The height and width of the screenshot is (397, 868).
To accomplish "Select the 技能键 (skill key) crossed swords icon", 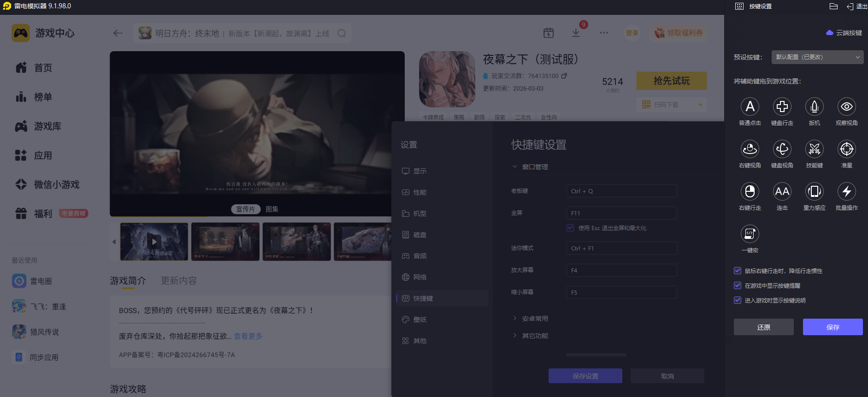I will 815,149.
